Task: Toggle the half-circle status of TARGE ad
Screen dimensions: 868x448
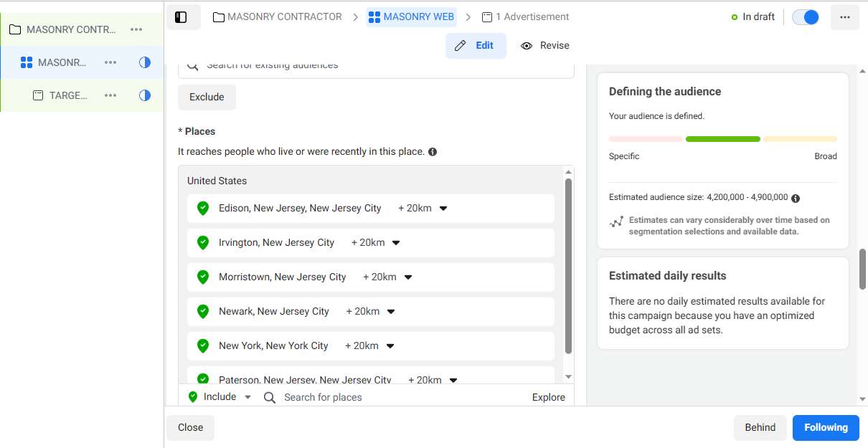Action: click(x=145, y=95)
